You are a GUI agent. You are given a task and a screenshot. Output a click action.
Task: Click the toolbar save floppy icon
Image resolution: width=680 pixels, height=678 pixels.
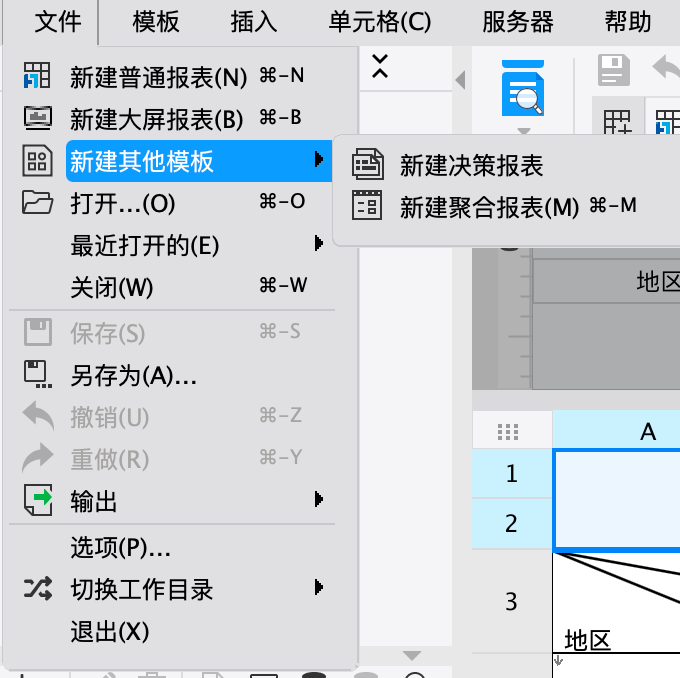(613, 70)
